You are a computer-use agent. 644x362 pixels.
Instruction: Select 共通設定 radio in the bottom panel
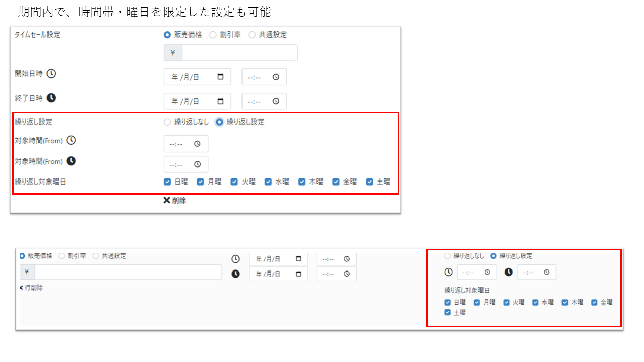point(96,256)
